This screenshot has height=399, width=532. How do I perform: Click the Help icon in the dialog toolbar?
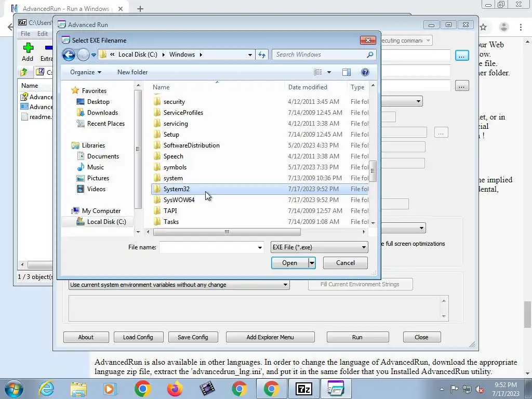pyautogui.click(x=365, y=72)
